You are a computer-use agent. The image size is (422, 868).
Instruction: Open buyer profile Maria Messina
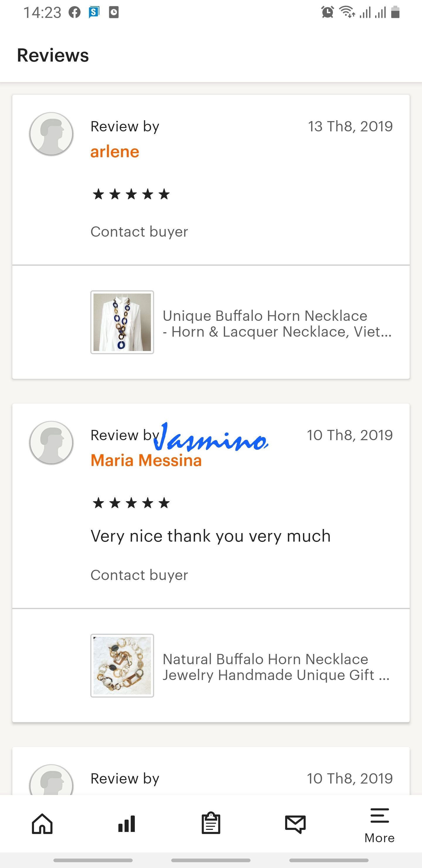click(x=146, y=460)
